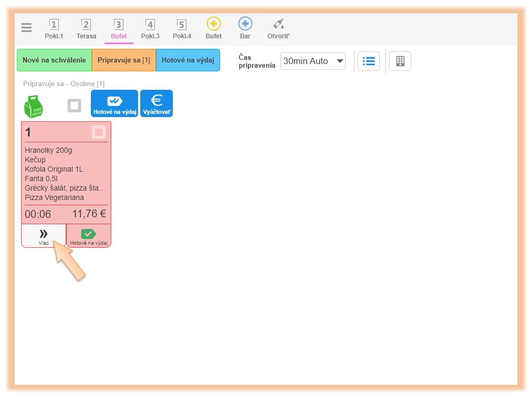Open the 30min Auto time dropdown
This screenshot has width=532, height=399.
[313, 61]
